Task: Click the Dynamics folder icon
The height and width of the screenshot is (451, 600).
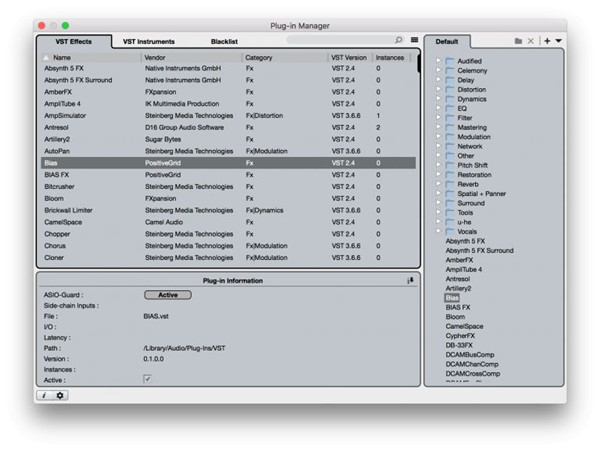Action: 450,99
